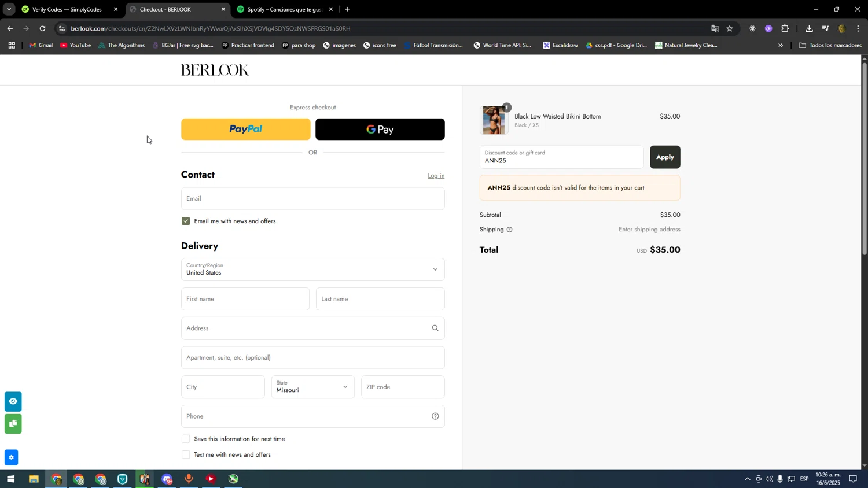Open File Explorer from taskbar

(34, 479)
